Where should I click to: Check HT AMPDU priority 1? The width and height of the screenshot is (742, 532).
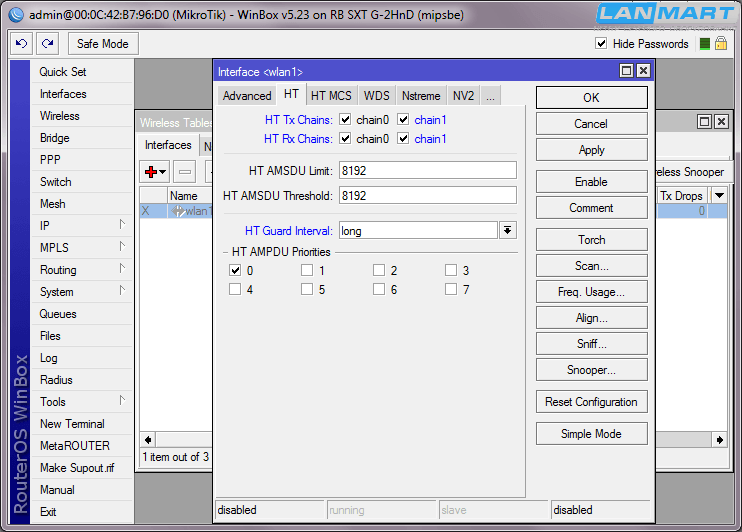(307, 270)
